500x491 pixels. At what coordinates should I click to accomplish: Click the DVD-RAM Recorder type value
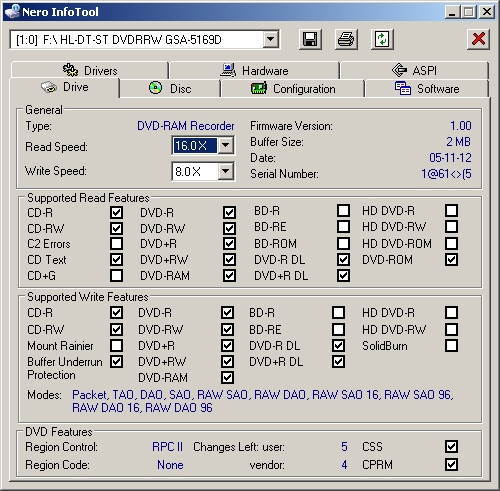[x=186, y=126]
